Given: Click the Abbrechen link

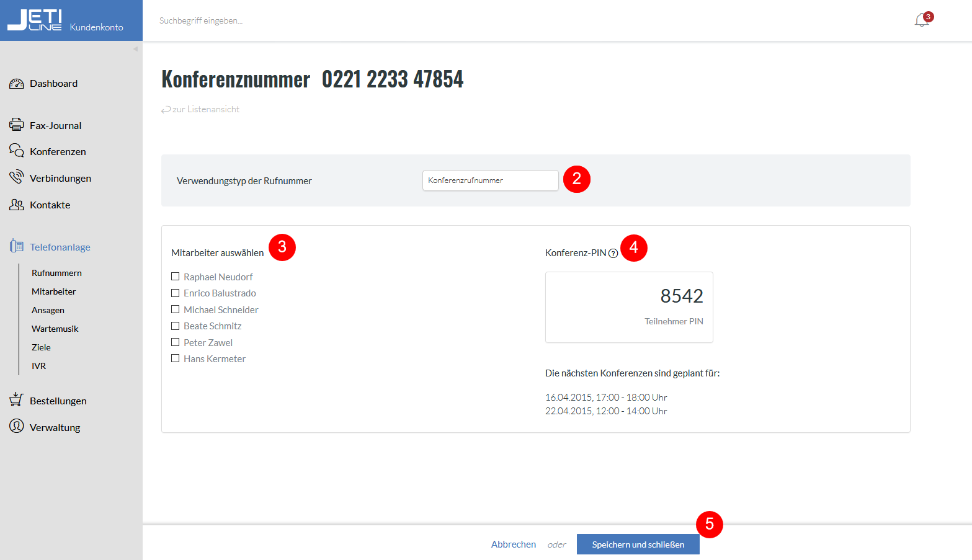Looking at the screenshot, I should [514, 544].
